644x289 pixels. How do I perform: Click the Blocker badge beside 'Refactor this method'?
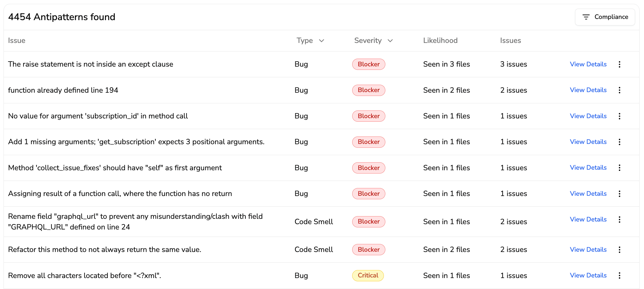pyautogui.click(x=368, y=249)
